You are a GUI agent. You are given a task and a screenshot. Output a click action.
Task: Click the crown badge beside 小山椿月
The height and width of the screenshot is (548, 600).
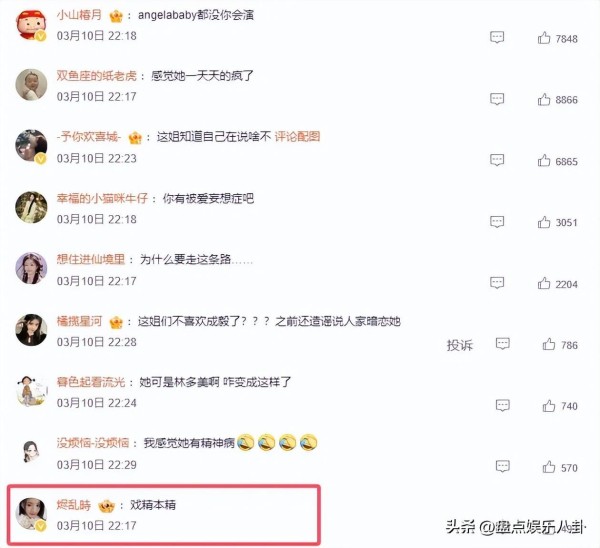(116, 16)
